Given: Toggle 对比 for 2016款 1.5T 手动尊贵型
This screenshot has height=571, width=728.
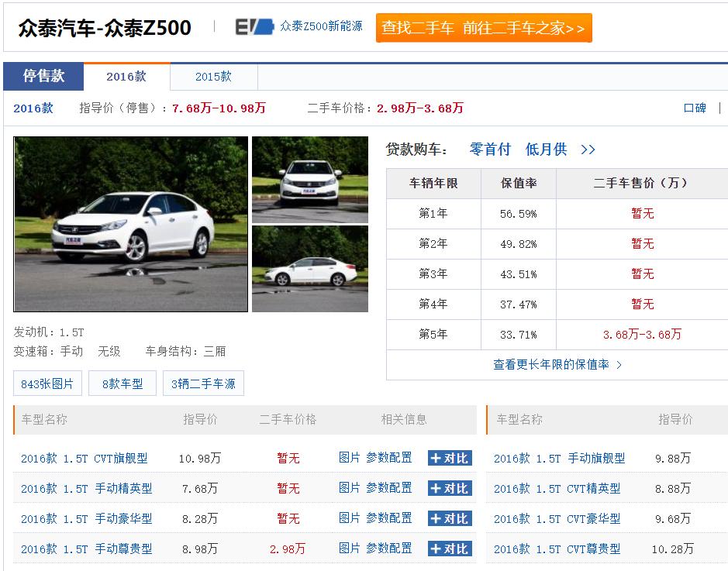Looking at the screenshot, I should [450, 549].
